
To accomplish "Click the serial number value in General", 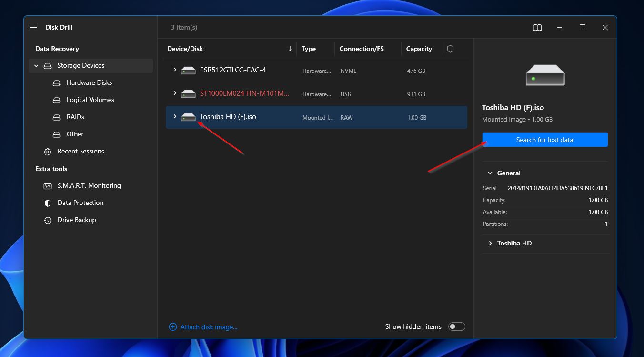I will pyautogui.click(x=558, y=188).
